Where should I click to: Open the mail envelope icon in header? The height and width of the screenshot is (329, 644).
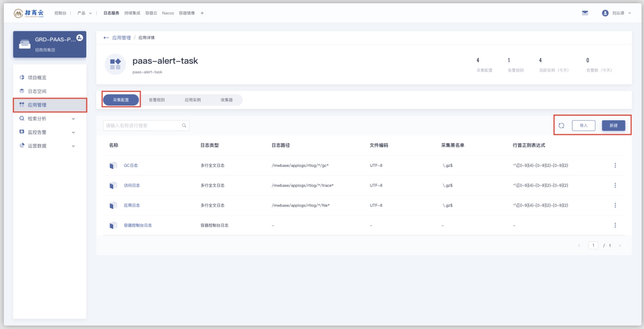click(x=585, y=13)
